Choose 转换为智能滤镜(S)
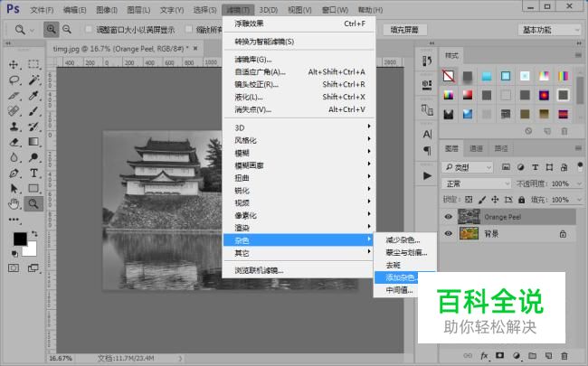The height and width of the screenshot is (366, 588). [299, 42]
